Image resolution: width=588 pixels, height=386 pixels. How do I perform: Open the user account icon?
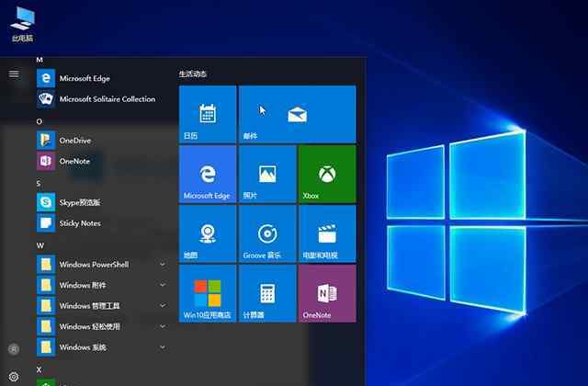[14, 349]
